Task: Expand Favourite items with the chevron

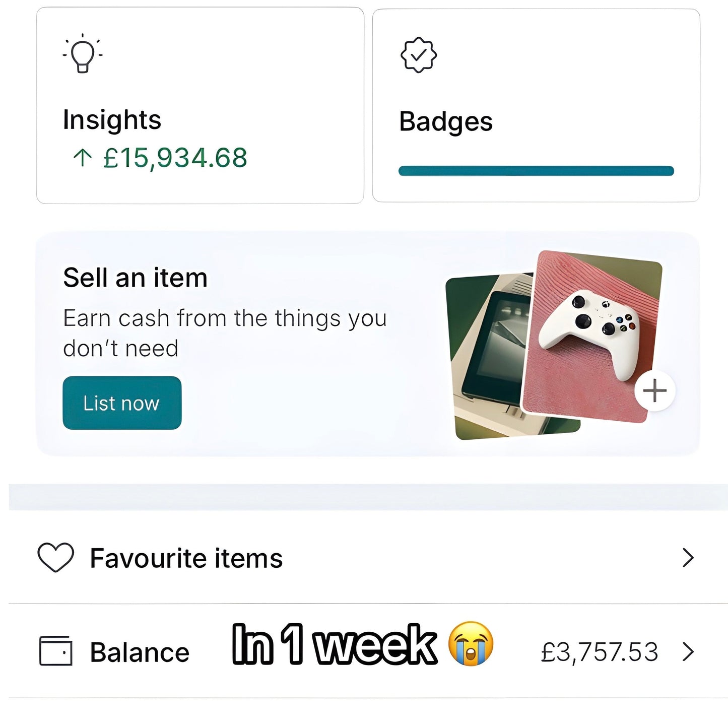Action: [688, 558]
